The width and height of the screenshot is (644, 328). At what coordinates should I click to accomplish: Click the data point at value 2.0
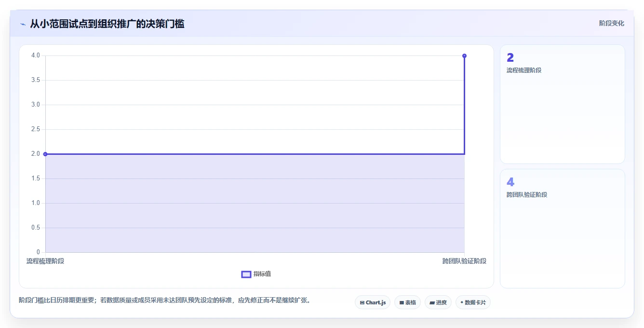(x=45, y=154)
